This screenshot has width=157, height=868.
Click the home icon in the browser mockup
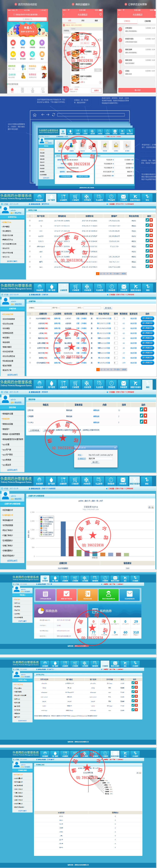[x=34, y=115]
